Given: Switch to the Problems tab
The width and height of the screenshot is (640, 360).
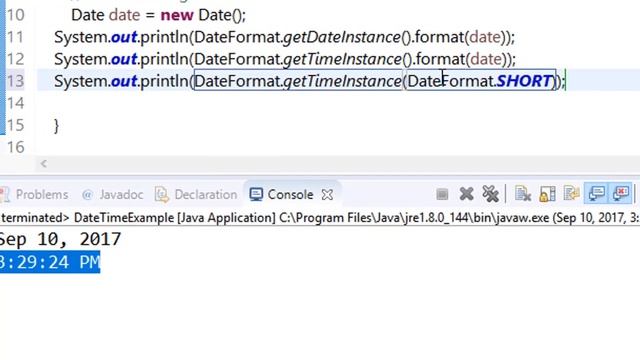Looking at the screenshot, I should (x=42, y=195).
